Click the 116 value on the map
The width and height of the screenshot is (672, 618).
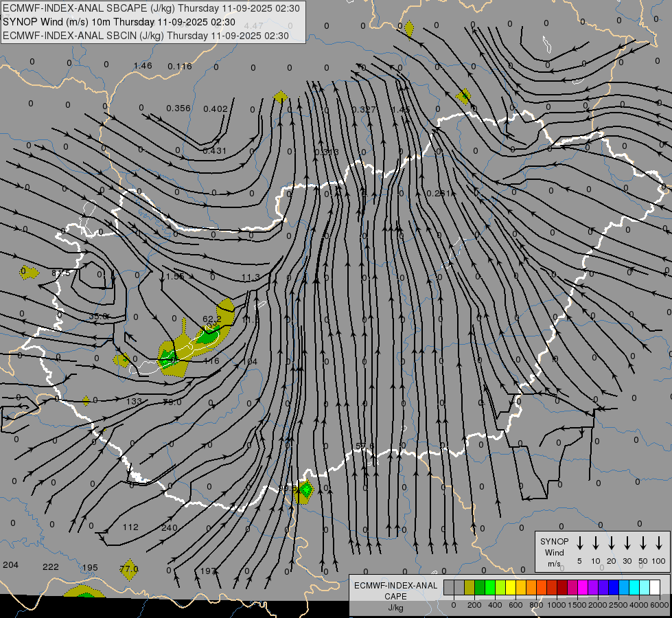pos(211,360)
